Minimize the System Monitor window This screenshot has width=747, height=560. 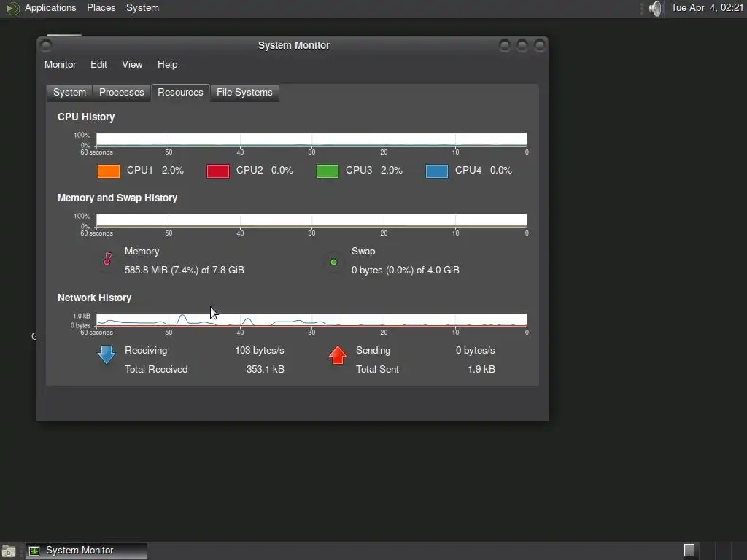pos(505,46)
